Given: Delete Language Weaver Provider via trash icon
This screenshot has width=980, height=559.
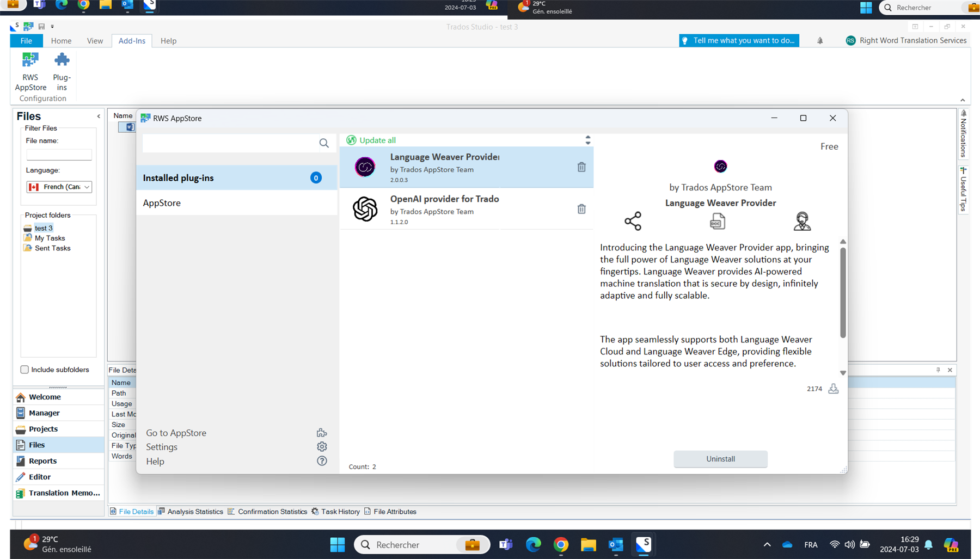Looking at the screenshot, I should [581, 167].
